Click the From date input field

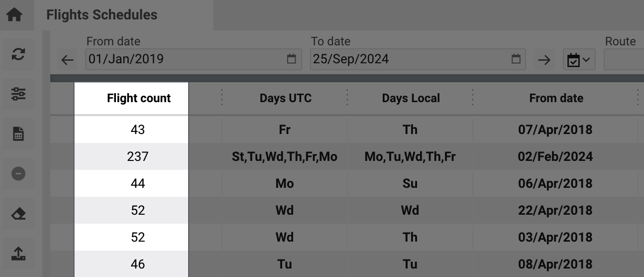point(184,59)
